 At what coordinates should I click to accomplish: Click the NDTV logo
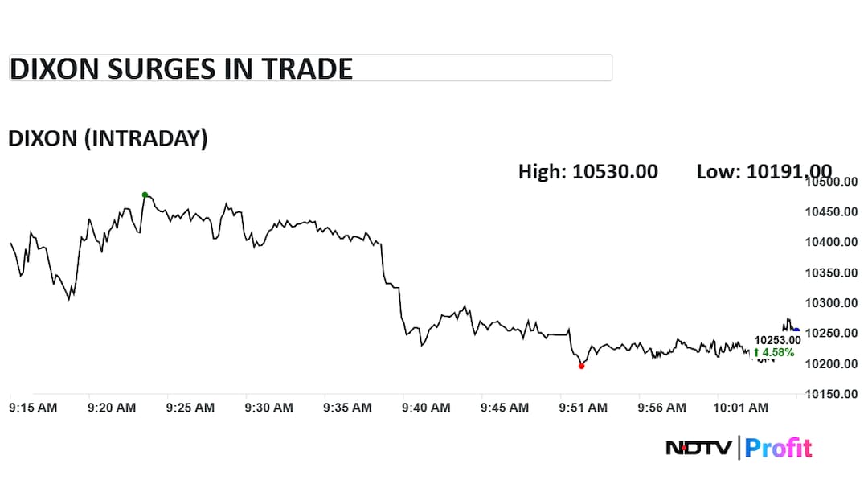(x=700, y=448)
